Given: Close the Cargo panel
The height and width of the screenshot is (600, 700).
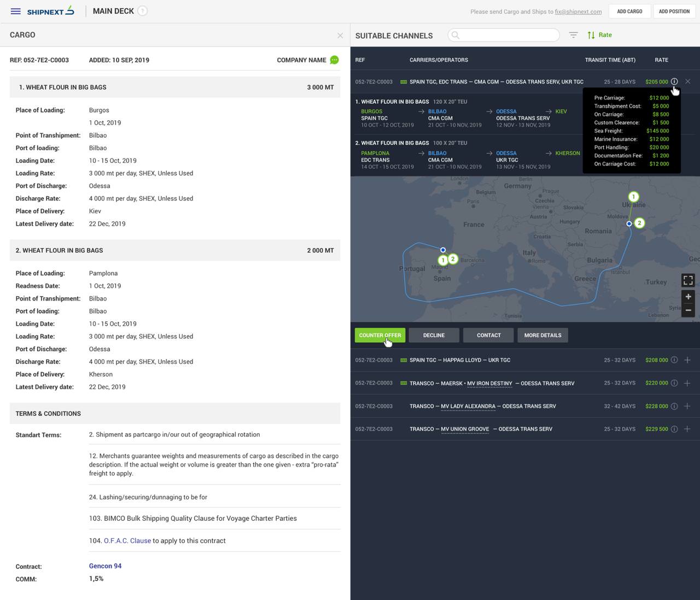Looking at the screenshot, I should [x=340, y=36].
